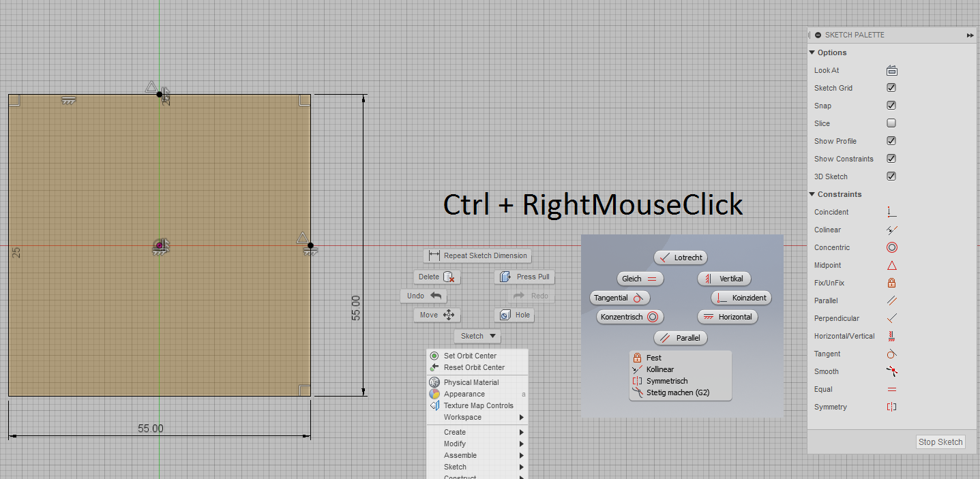Click the Fix/UnFix lock icon
This screenshot has height=479, width=980.
point(891,283)
